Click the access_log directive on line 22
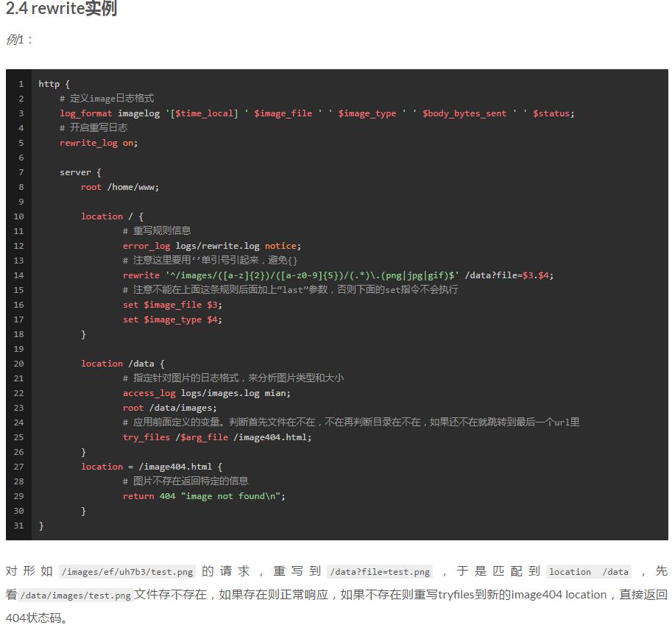 click(149, 393)
